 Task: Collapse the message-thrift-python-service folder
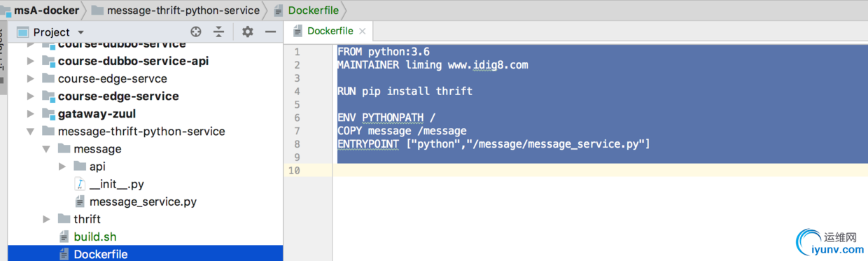coord(30,132)
